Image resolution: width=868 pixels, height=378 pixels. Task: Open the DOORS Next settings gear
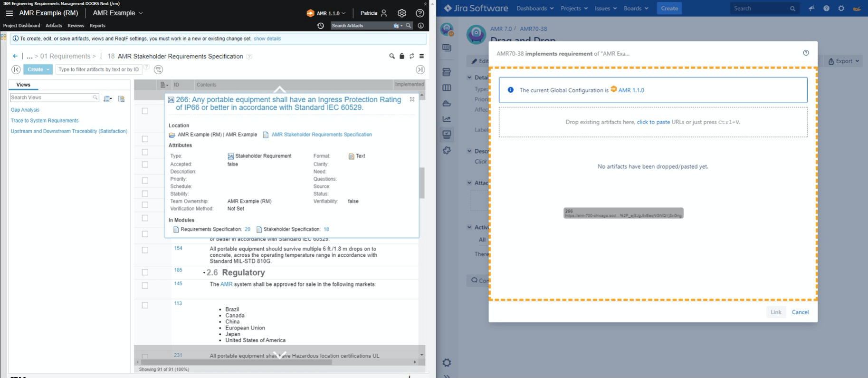coord(402,13)
